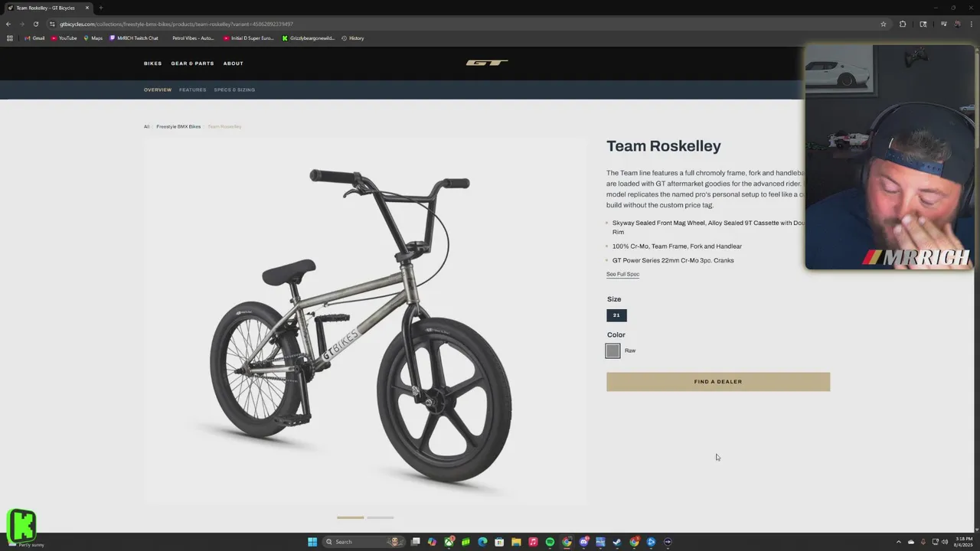Image resolution: width=980 pixels, height=551 pixels.
Task: Switch to the OVERVIEW tab
Action: (x=158, y=90)
